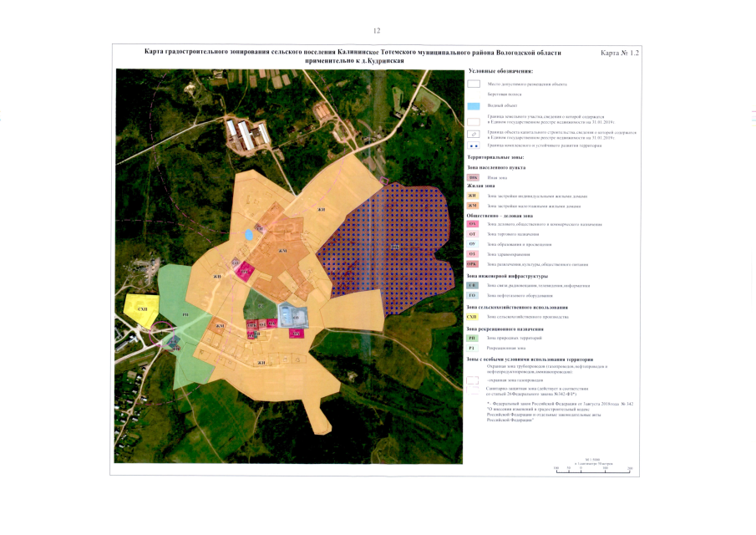Select the ОТ trade zone legend symbol
Viewport: 756px width, 535px height.
473,234
